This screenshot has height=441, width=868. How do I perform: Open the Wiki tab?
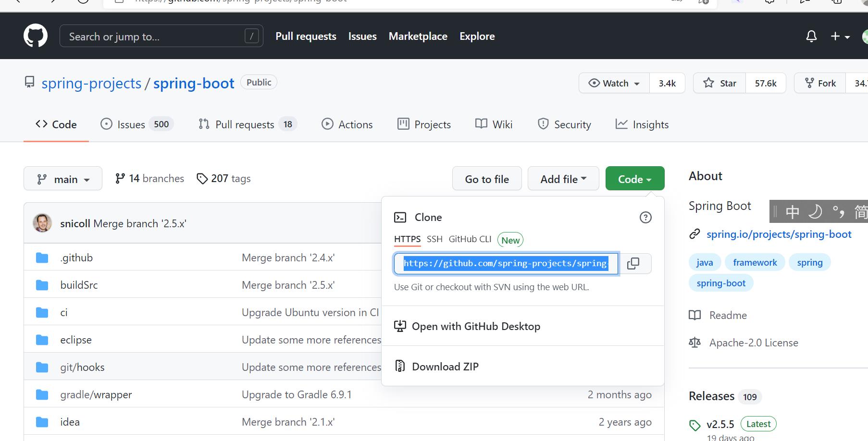494,124
